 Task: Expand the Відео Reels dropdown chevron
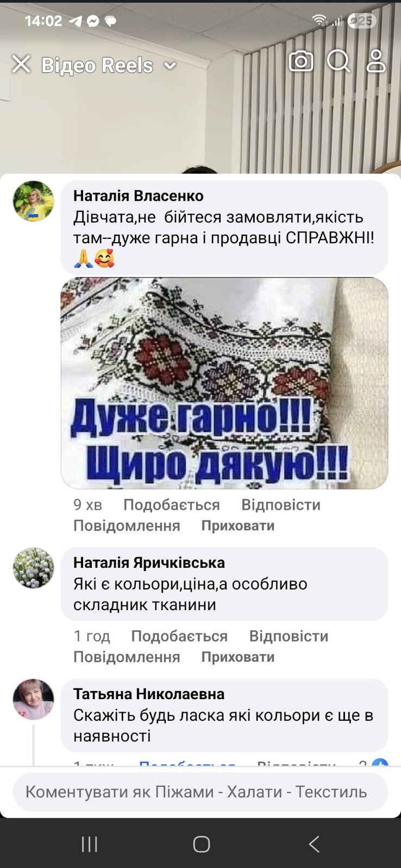tap(170, 66)
